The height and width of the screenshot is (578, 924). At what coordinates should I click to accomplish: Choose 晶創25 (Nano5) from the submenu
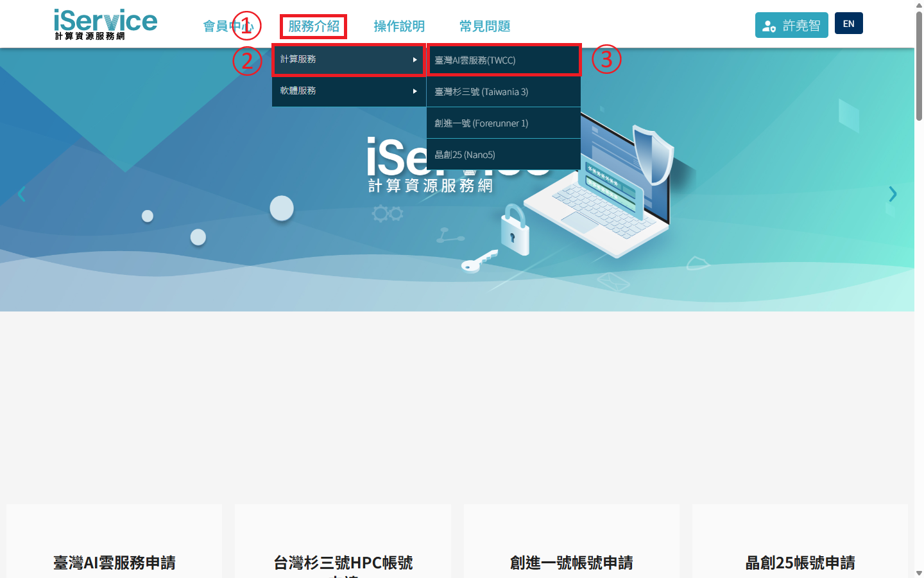[504, 154]
